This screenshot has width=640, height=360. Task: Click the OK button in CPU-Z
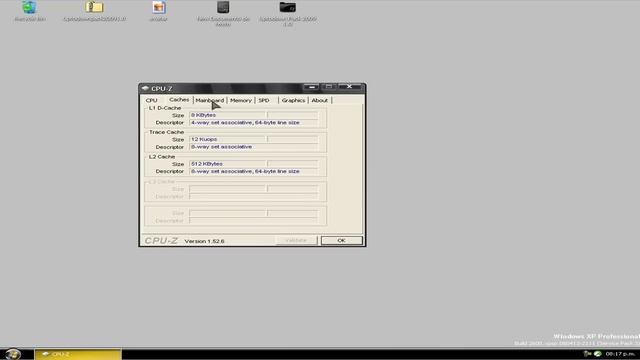pyautogui.click(x=342, y=240)
